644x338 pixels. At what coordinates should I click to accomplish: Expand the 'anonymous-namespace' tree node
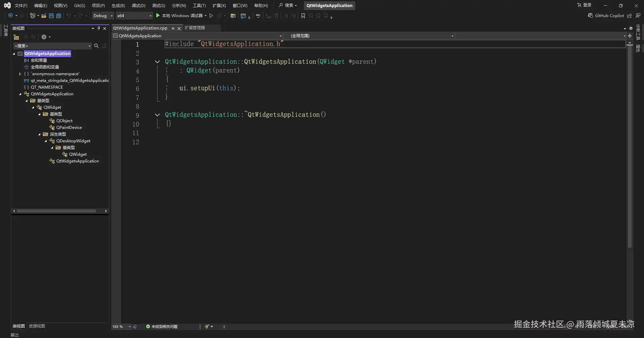click(x=20, y=74)
